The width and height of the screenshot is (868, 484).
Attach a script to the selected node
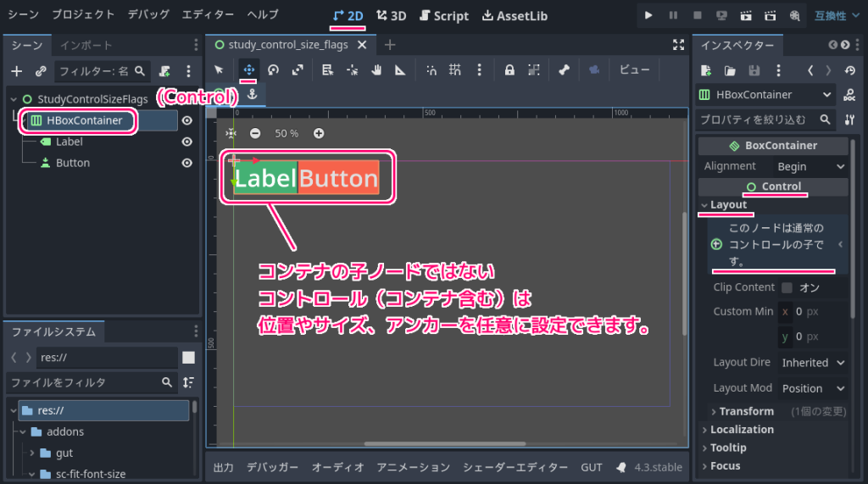tap(164, 71)
